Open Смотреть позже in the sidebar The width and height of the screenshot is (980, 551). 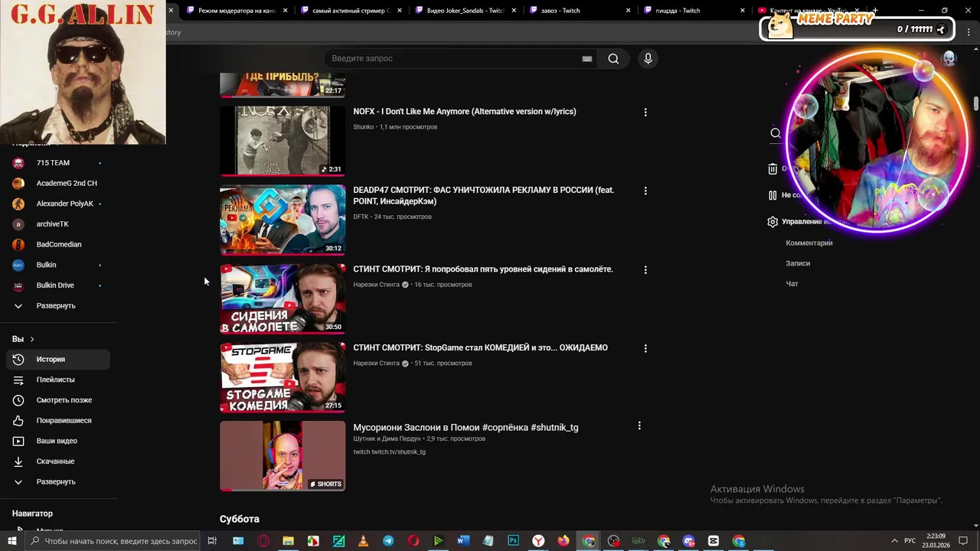58,400
